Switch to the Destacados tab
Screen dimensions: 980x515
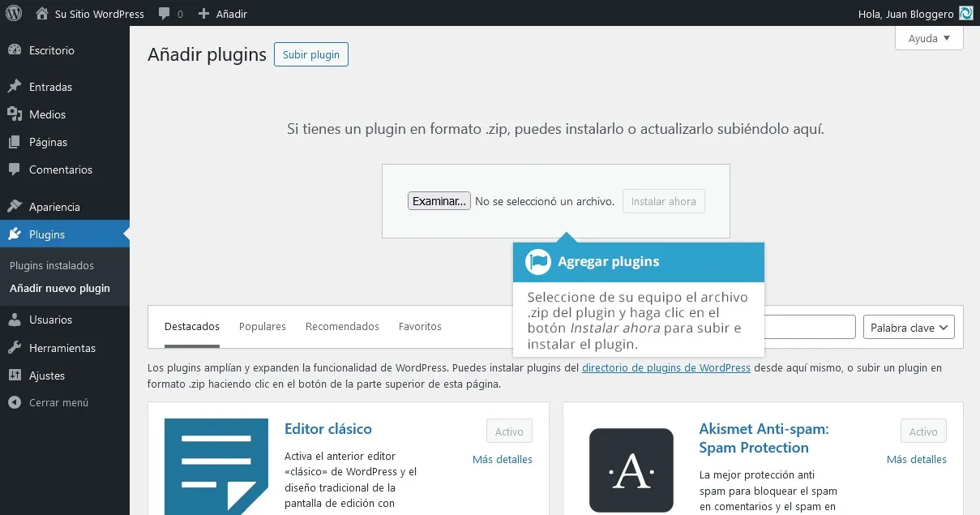(x=192, y=326)
